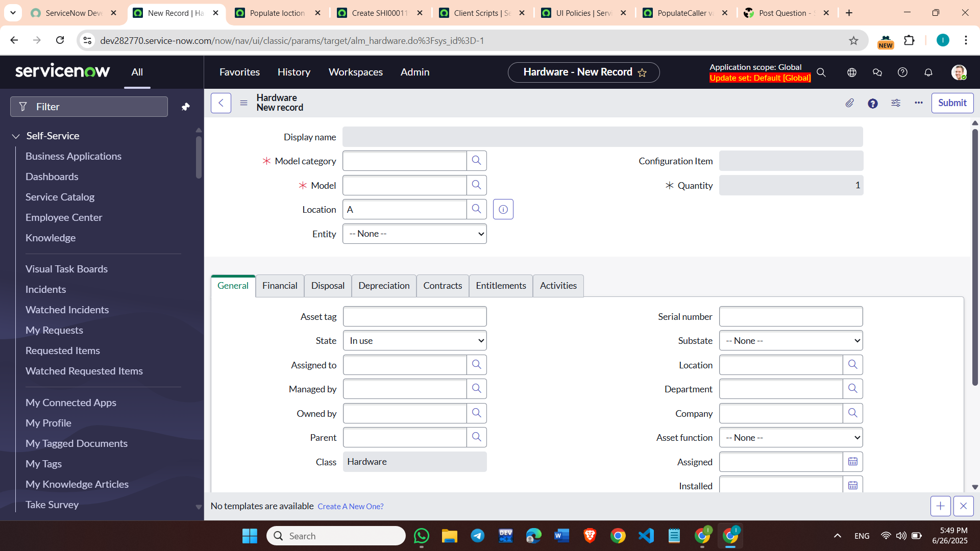Screen dimensions: 980x551
Task: Open the History menu
Action: (x=294, y=72)
